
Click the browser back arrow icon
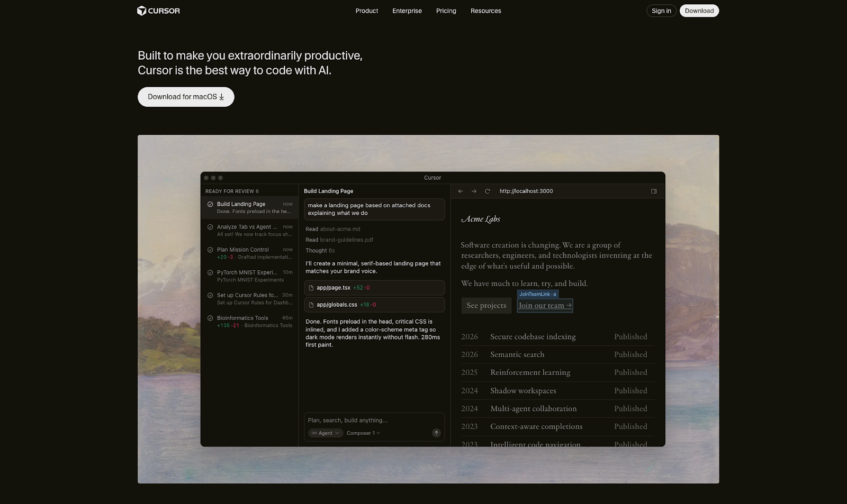coord(461,191)
